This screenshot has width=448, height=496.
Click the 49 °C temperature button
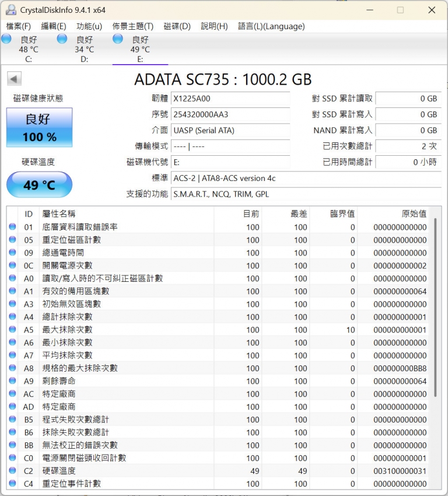click(40, 185)
